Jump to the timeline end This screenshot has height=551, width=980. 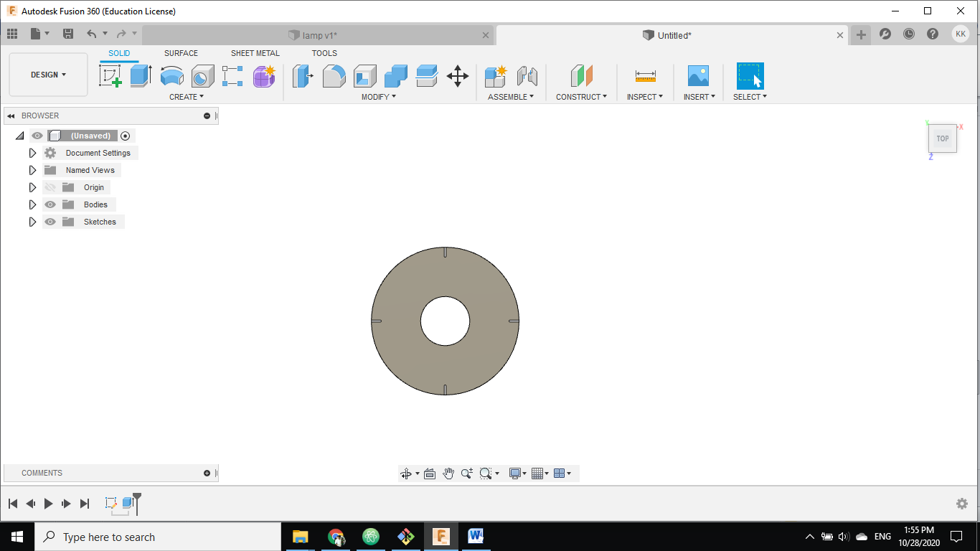[85, 504]
